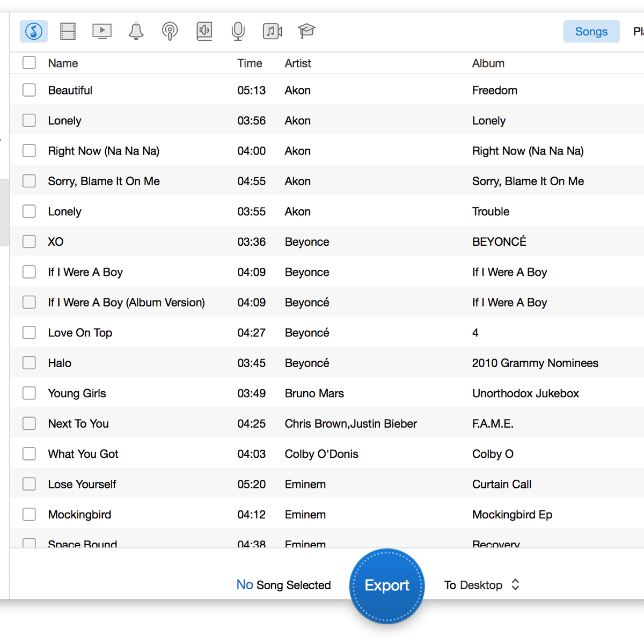The height and width of the screenshot is (644, 644).
Task: Sort songs by the Artist column header
Action: (298, 63)
